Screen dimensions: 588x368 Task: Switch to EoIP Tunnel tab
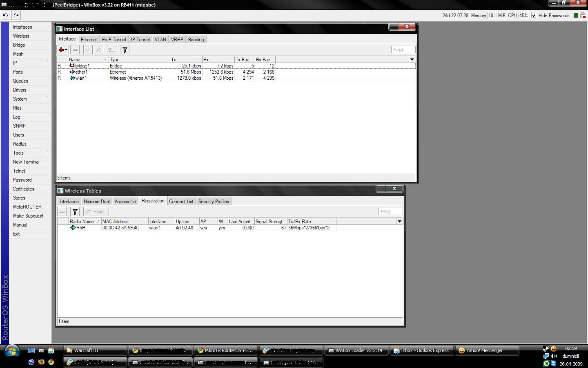pyautogui.click(x=114, y=40)
